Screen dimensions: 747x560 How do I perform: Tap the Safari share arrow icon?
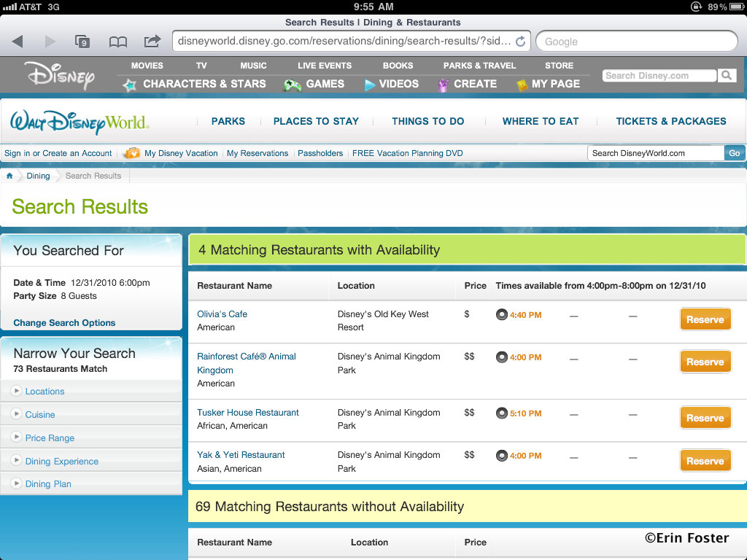click(152, 42)
